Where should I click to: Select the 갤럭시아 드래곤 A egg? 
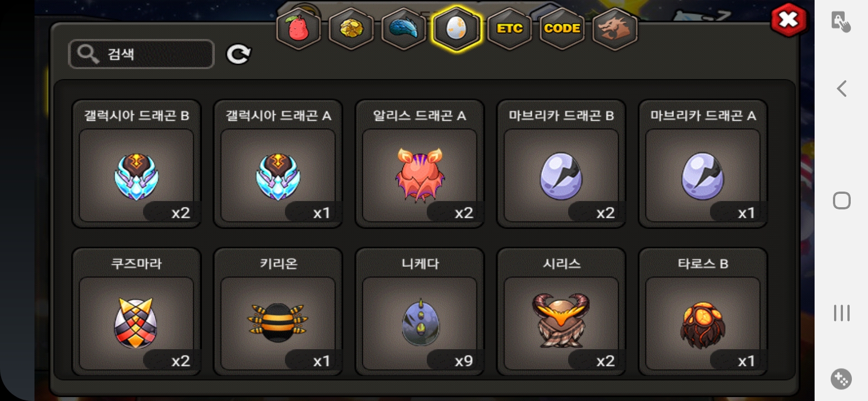coord(278,164)
